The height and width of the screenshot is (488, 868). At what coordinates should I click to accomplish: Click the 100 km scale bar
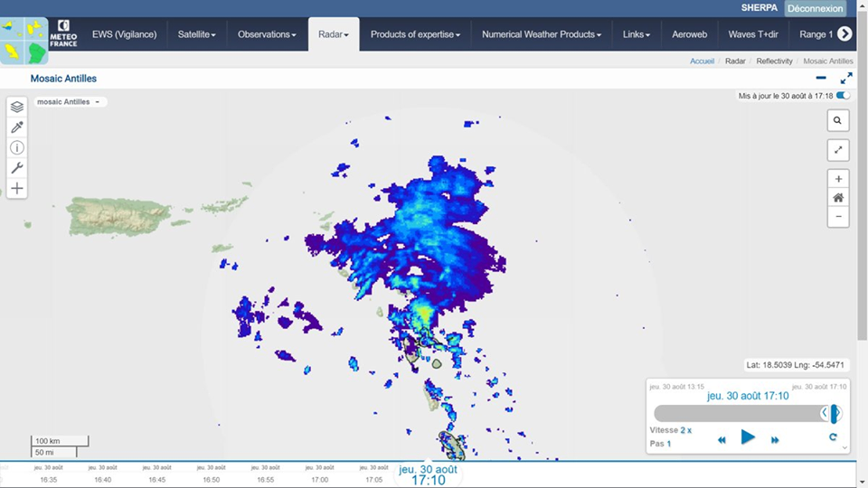pos(60,441)
